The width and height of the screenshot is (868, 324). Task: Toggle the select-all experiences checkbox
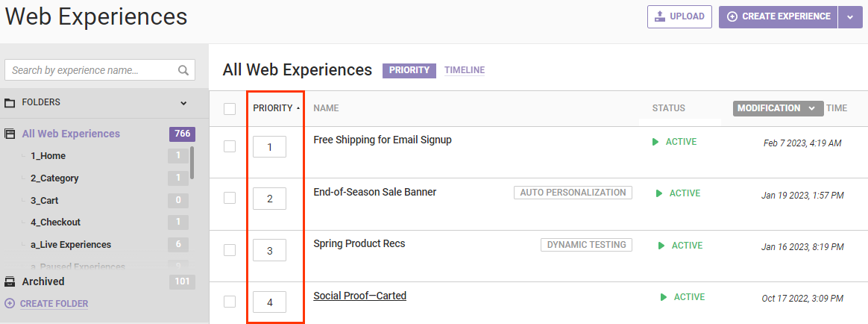(x=230, y=109)
